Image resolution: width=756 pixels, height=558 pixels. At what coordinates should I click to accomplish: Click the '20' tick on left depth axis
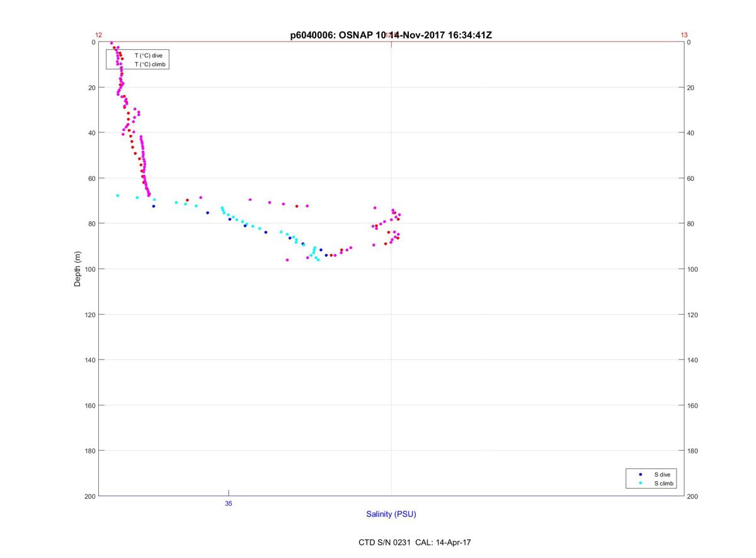(91, 88)
